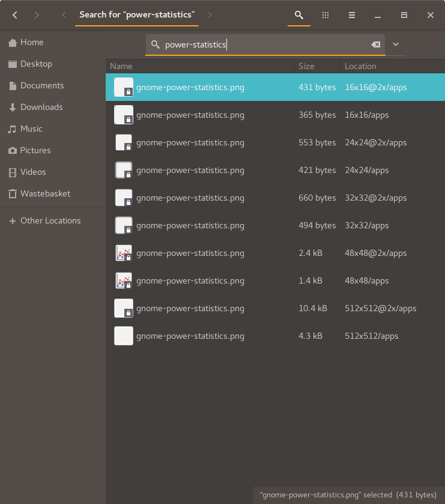Select file thumbnail in 24x24/apps row
Screen dimensions: 445x504
[x=124, y=170]
